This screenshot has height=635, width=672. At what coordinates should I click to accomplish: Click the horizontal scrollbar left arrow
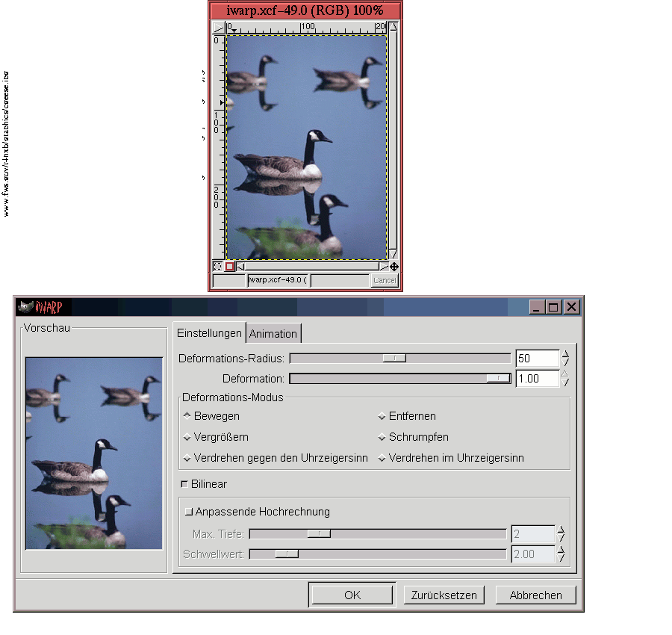pyautogui.click(x=240, y=266)
